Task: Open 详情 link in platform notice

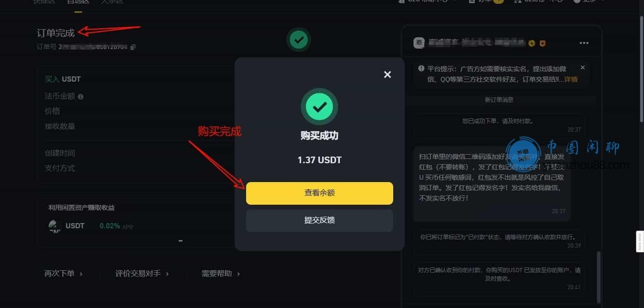Action: point(571,79)
